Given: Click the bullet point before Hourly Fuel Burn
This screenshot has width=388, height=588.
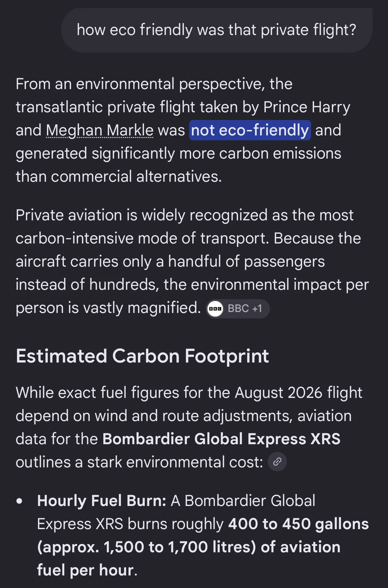Looking at the screenshot, I should click(x=20, y=501).
